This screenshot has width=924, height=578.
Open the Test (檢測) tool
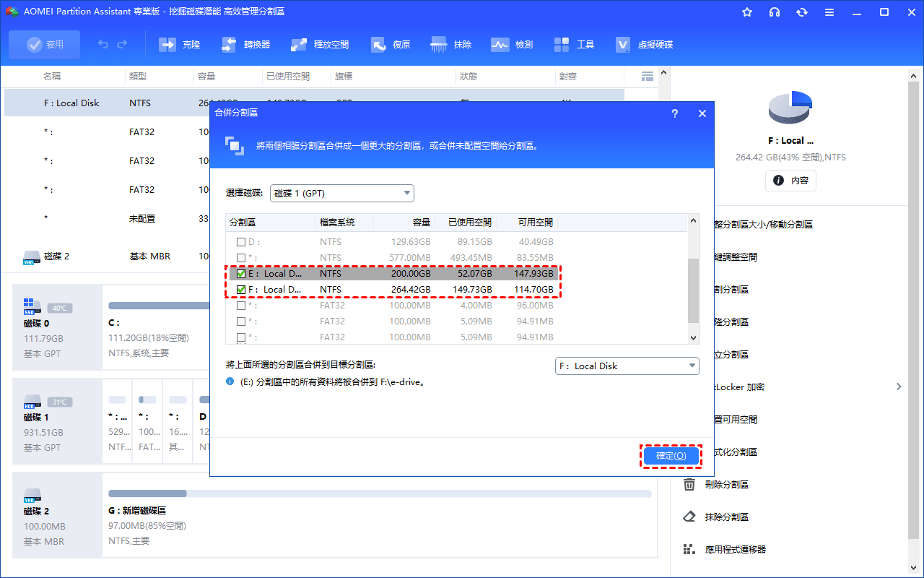point(500,45)
